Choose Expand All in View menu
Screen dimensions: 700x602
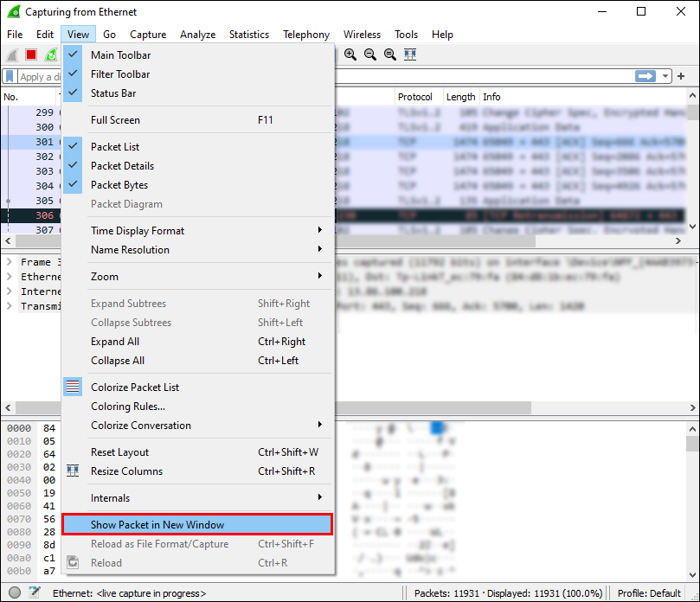[196, 342]
